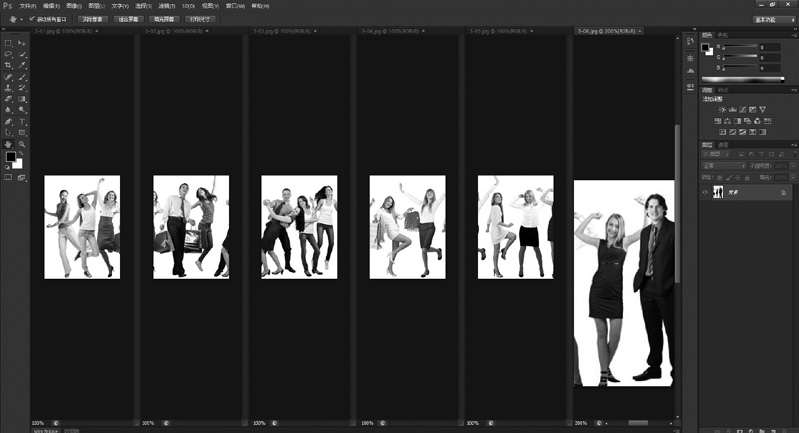Toggle the Background layer lock icon
799x433 pixels.
click(783, 193)
